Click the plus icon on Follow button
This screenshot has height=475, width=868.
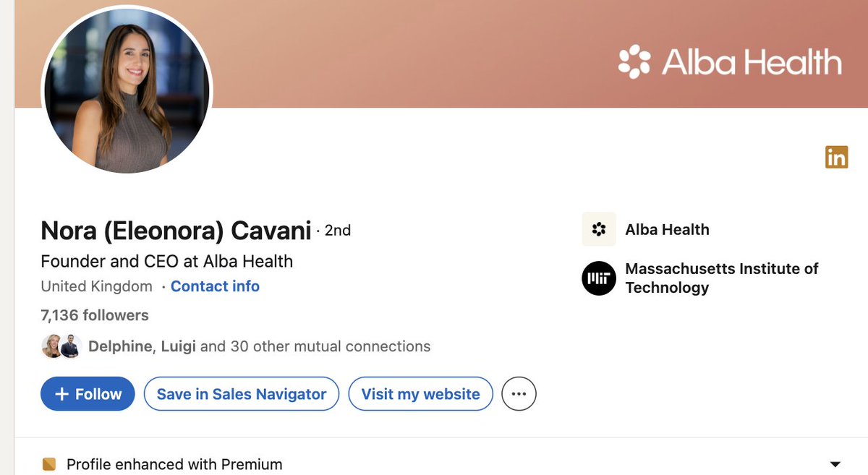coord(62,394)
